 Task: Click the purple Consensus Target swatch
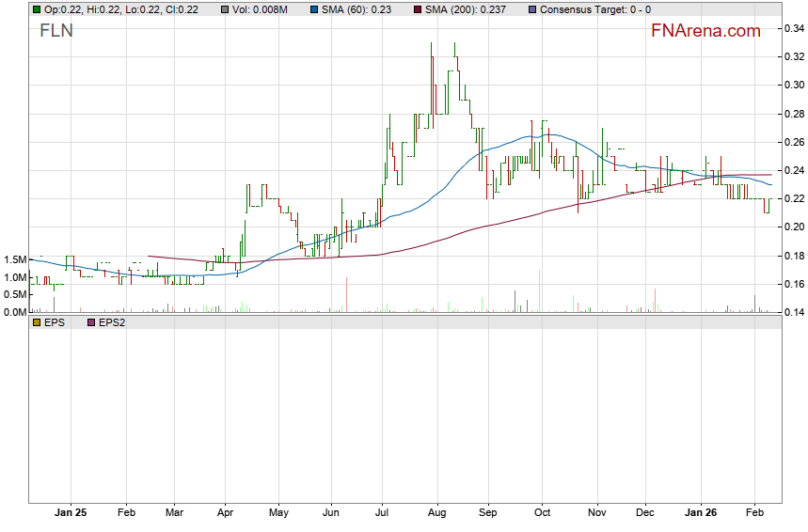[x=533, y=9]
